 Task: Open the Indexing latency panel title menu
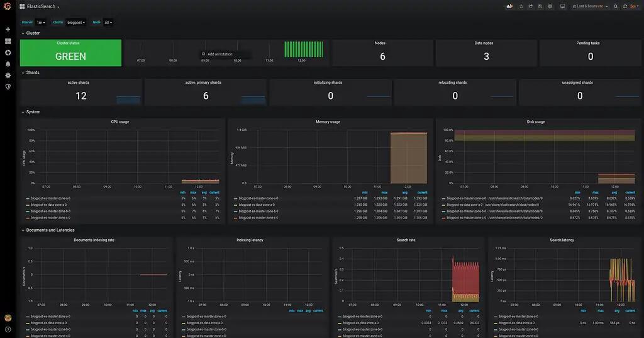[x=250, y=240]
